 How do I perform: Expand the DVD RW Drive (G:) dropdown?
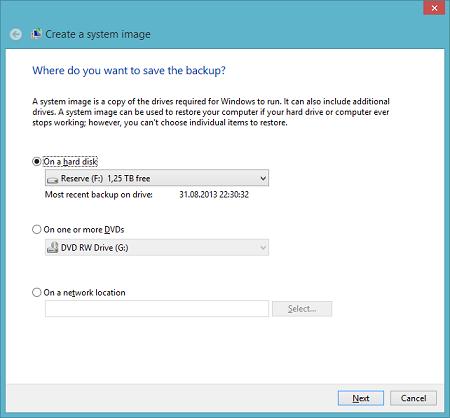157,248
